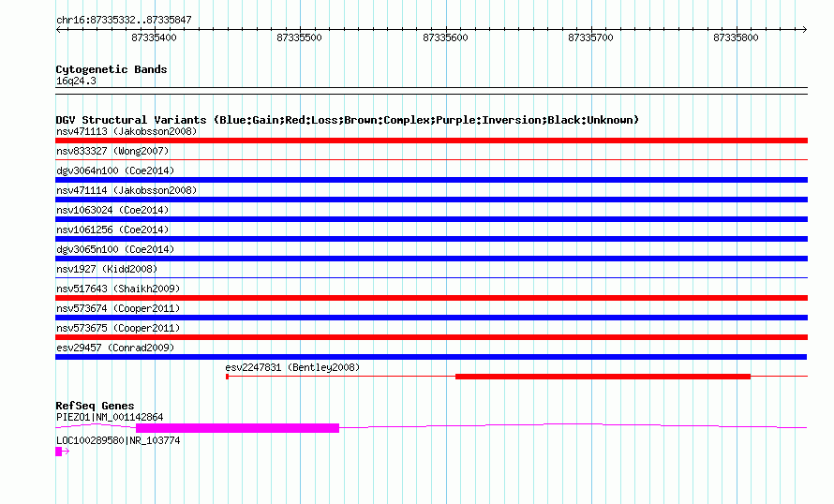Select the esv2247831 (Bentley2008) label

pos(292,367)
